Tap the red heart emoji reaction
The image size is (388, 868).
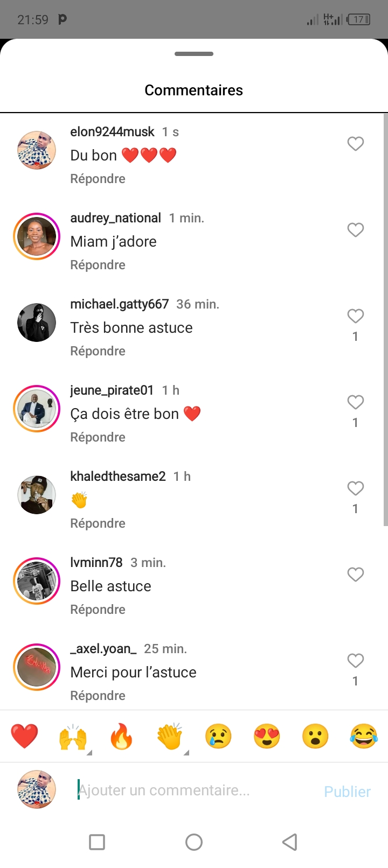pos(24,736)
